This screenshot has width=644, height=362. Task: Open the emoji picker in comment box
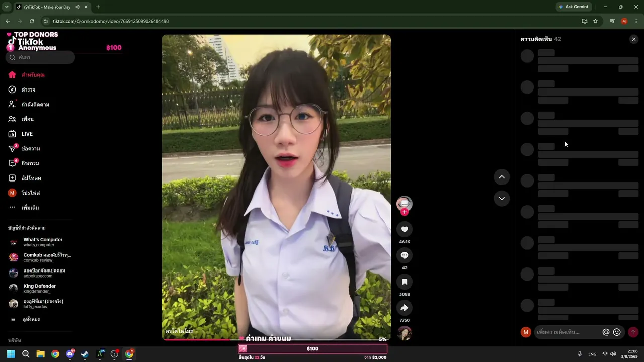[617, 332]
